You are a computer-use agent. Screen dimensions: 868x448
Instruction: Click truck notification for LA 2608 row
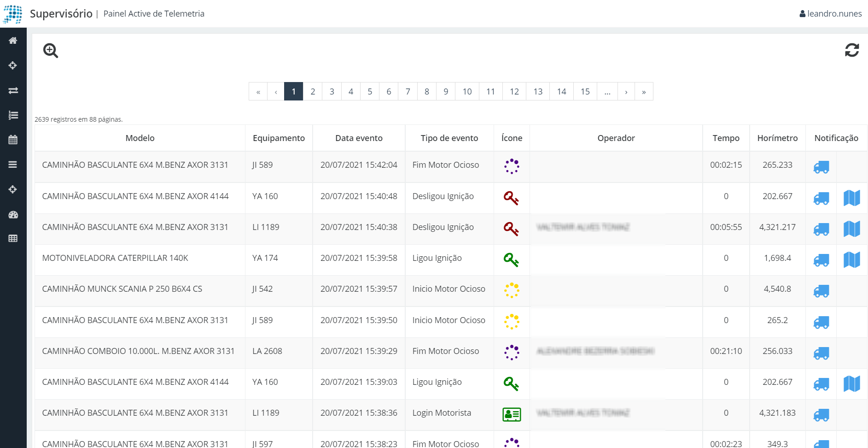(821, 354)
